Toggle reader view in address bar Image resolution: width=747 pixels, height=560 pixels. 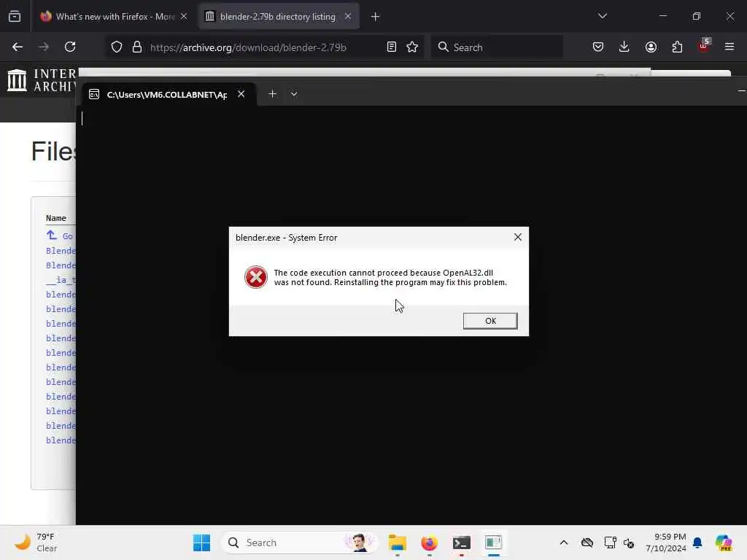(x=392, y=47)
